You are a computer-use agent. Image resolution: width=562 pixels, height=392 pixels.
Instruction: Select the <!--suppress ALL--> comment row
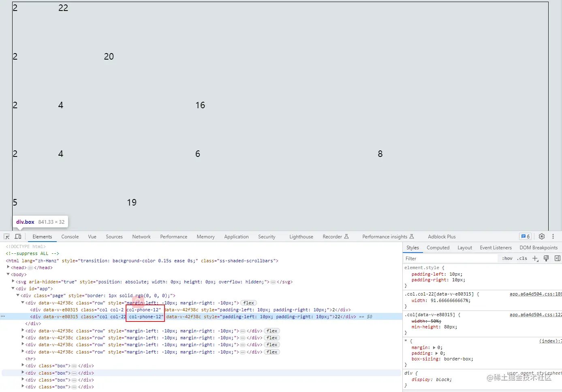[32, 253]
